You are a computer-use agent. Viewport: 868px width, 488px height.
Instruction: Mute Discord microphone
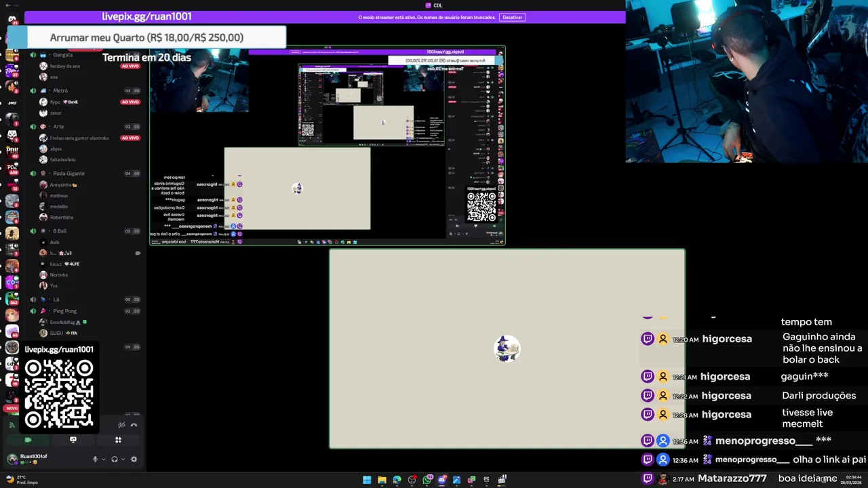click(x=95, y=459)
